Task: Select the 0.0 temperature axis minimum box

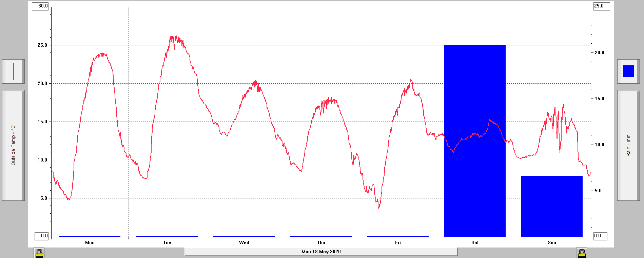Action: [42, 236]
